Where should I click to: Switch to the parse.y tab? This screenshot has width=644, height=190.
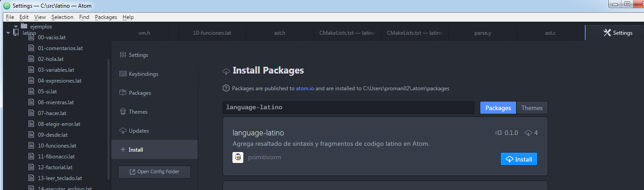point(483,32)
